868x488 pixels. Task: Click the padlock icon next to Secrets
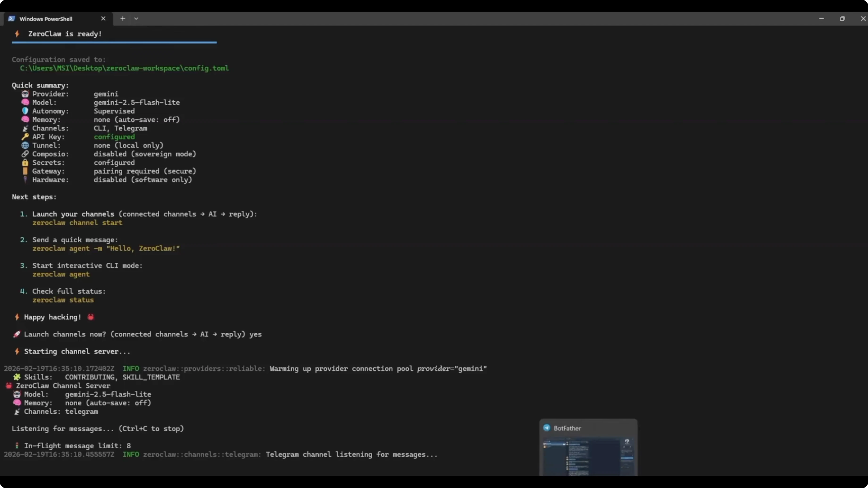25,162
